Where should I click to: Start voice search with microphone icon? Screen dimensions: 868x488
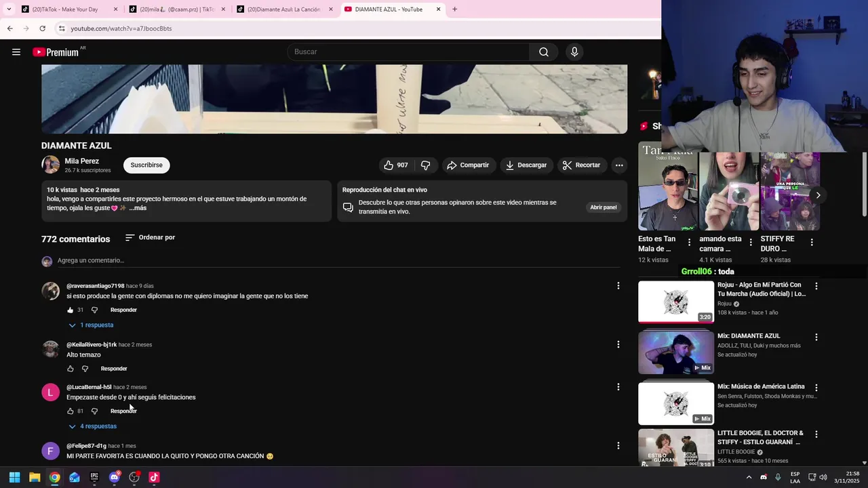tap(574, 52)
